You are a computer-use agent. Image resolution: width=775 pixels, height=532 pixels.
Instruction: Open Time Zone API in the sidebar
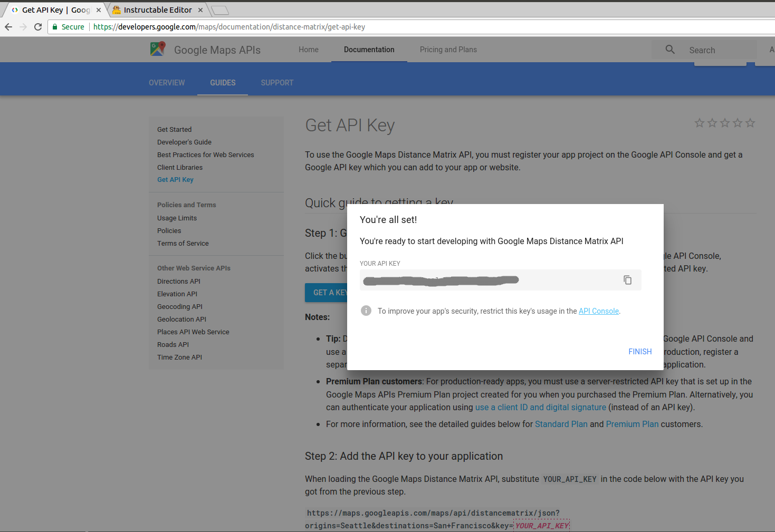(179, 357)
